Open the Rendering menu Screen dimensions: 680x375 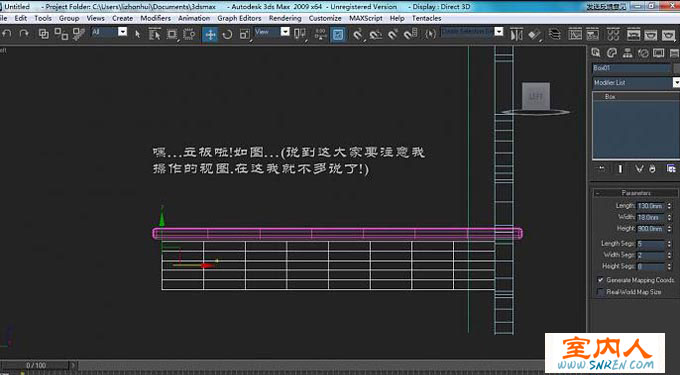click(285, 18)
